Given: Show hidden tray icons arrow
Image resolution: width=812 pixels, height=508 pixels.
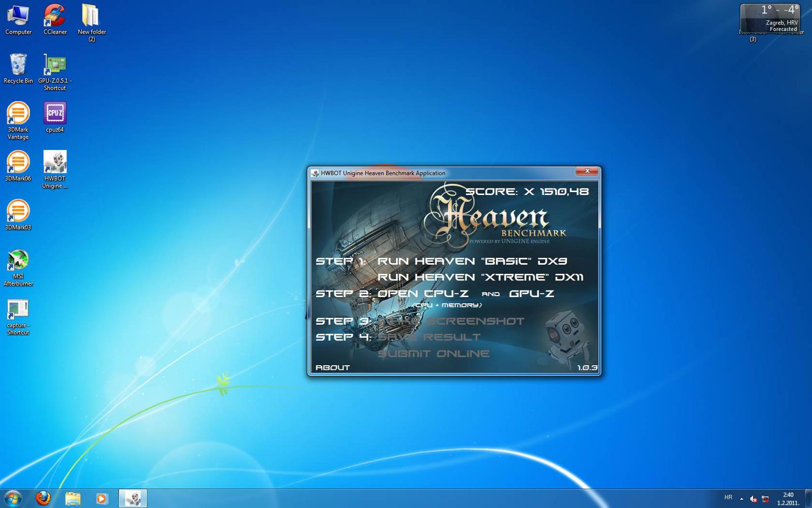Looking at the screenshot, I should [741, 499].
